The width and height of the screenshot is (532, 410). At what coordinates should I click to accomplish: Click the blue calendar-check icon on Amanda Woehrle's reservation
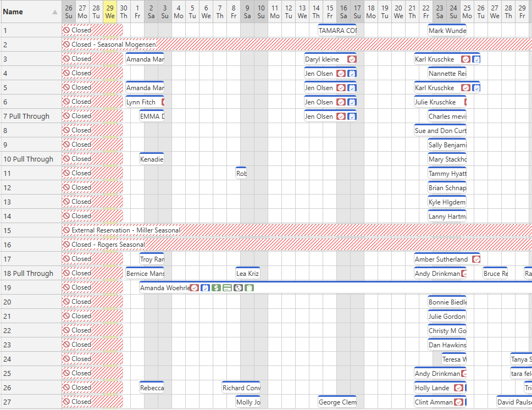pos(205,288)
